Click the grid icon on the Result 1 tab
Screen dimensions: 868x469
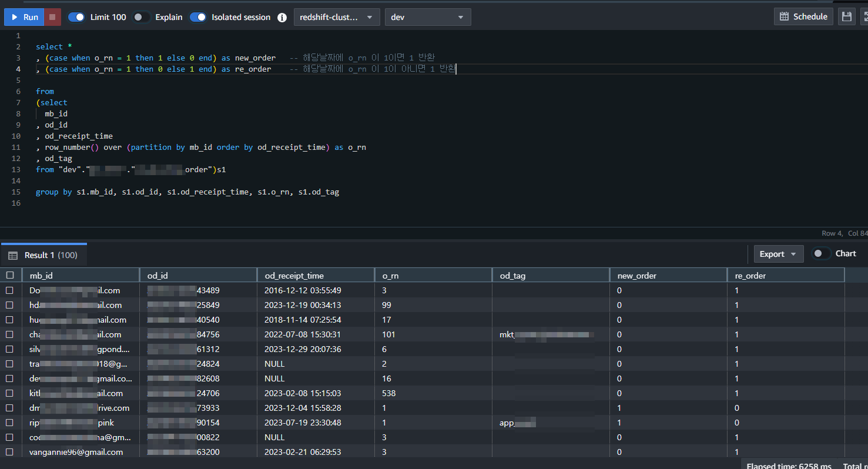(13, 254)
